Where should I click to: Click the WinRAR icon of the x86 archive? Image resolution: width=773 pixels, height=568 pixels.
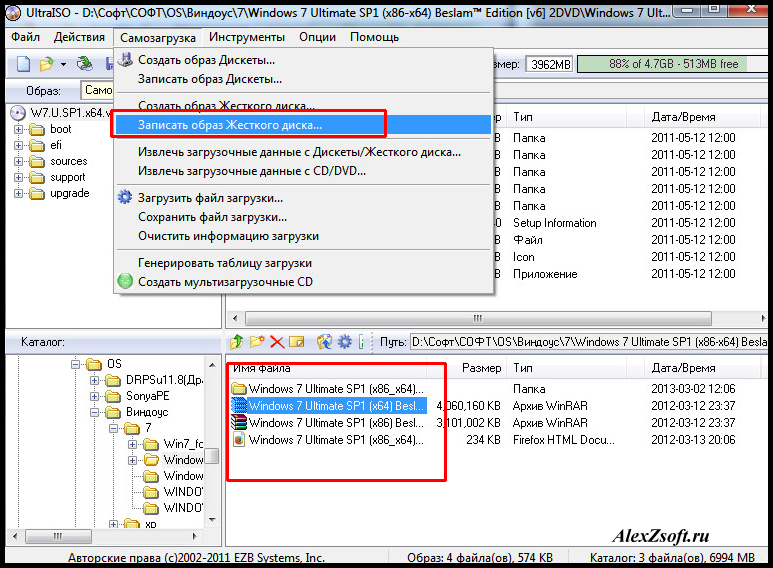239,423
